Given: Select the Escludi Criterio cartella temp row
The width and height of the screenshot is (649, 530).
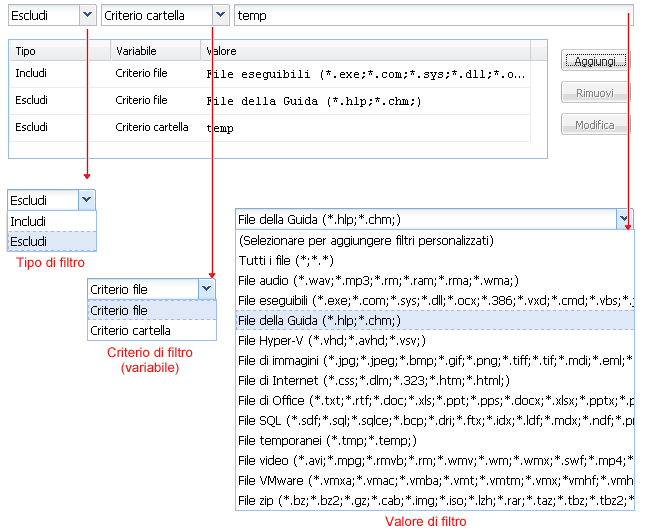Looking at the screenshot, I should coord(270,127).
